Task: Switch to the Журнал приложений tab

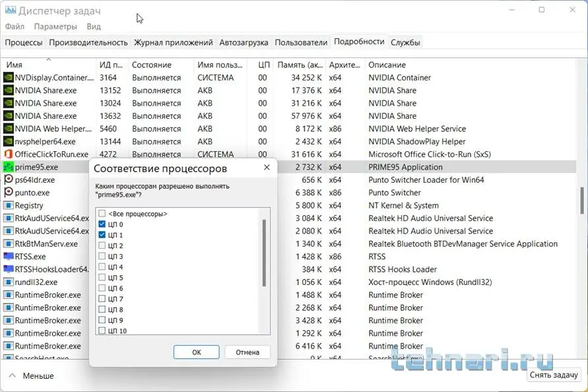Action: pos(174,42)
